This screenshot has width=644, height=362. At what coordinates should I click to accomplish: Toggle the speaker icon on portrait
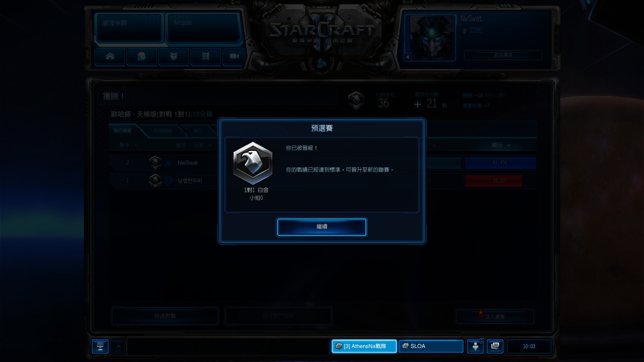(408, 57)
